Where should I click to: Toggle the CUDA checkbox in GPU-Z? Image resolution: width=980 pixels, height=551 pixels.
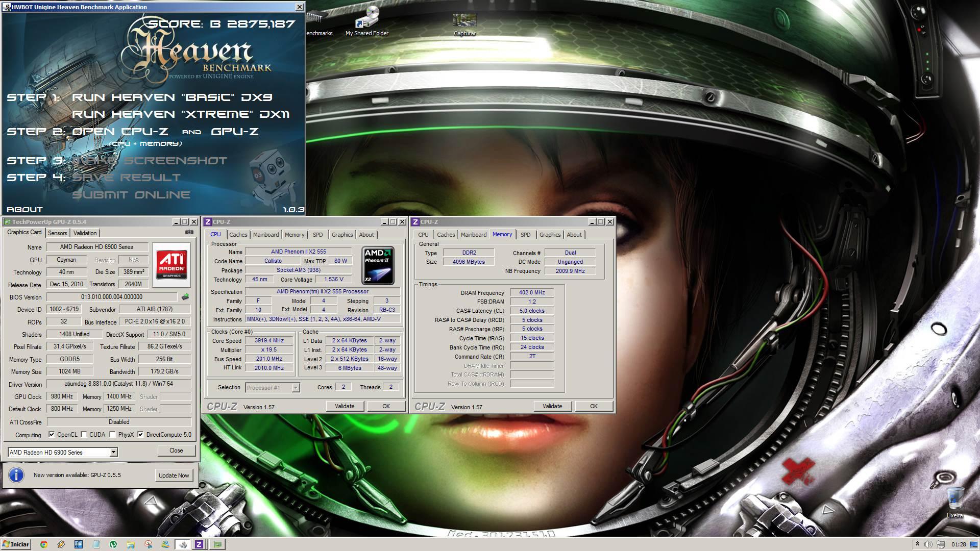pos(84,435)
